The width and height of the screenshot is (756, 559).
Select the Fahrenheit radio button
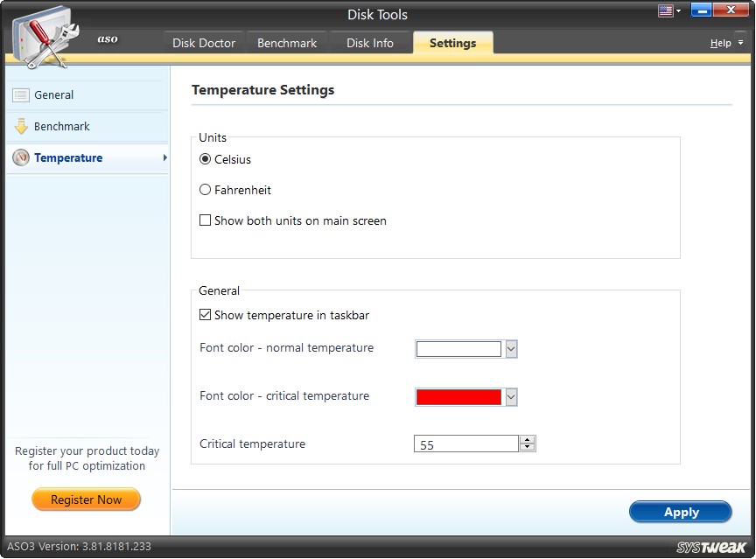(x=206, y=190)
